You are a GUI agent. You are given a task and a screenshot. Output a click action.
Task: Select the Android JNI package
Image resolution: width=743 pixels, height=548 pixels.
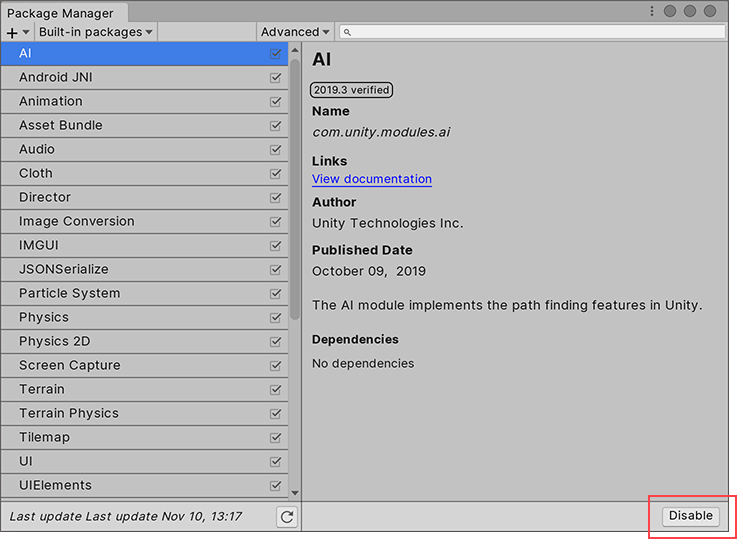[144, 78]
